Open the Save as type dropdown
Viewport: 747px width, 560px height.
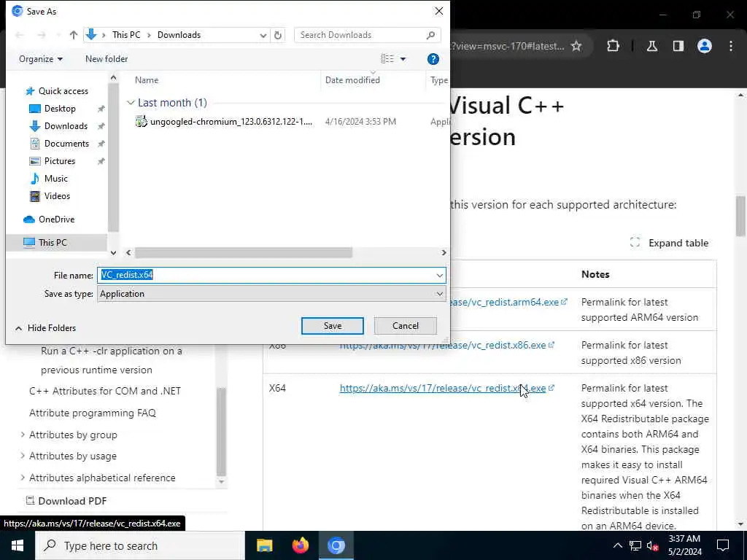click(439, 294)
